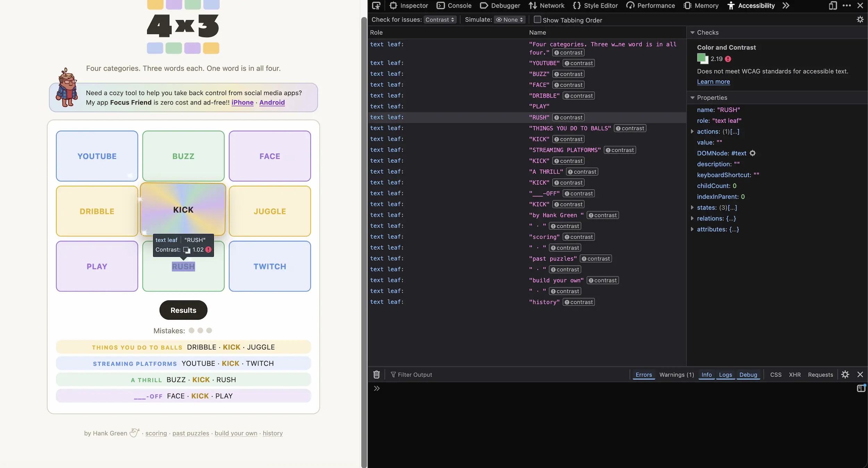This screenshot has width=868, height=468.
Task: Click contrast badge next to "past puzzles"
Action: click(596, 259)
